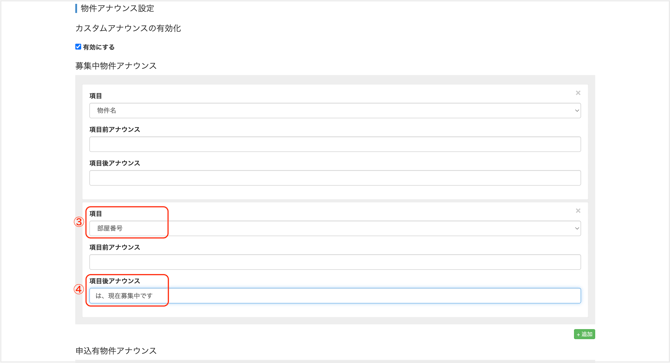
Task: Click the 有効にする label text
Action: coord(98,47)
